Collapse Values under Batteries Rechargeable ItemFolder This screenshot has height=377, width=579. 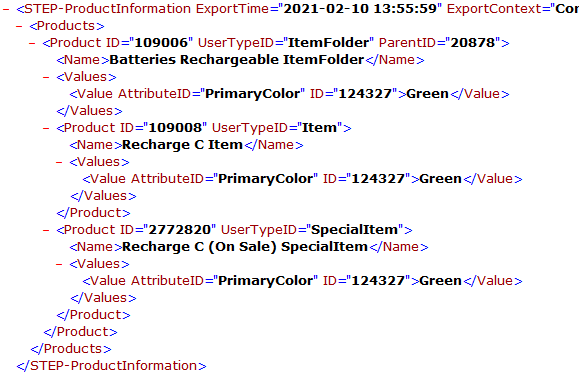click(46, 77)
